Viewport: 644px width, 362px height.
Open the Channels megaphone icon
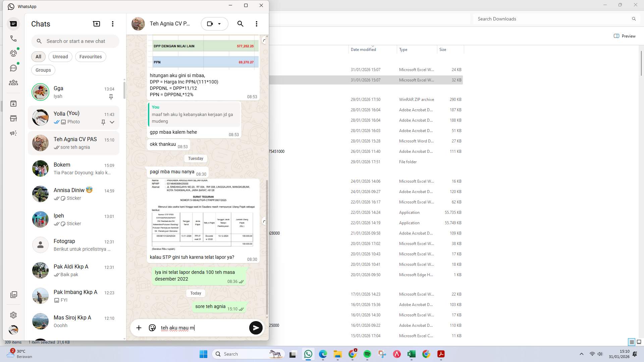pos(13,133)
